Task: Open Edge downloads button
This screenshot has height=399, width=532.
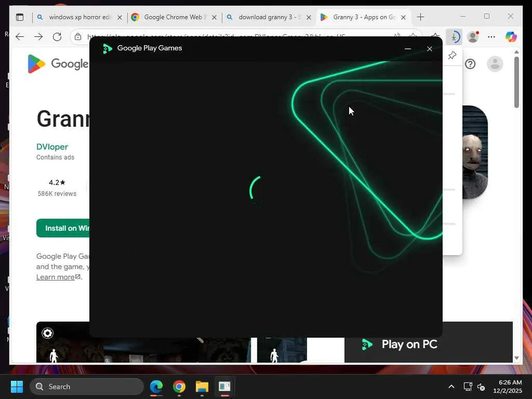Action: coord(454,37)
